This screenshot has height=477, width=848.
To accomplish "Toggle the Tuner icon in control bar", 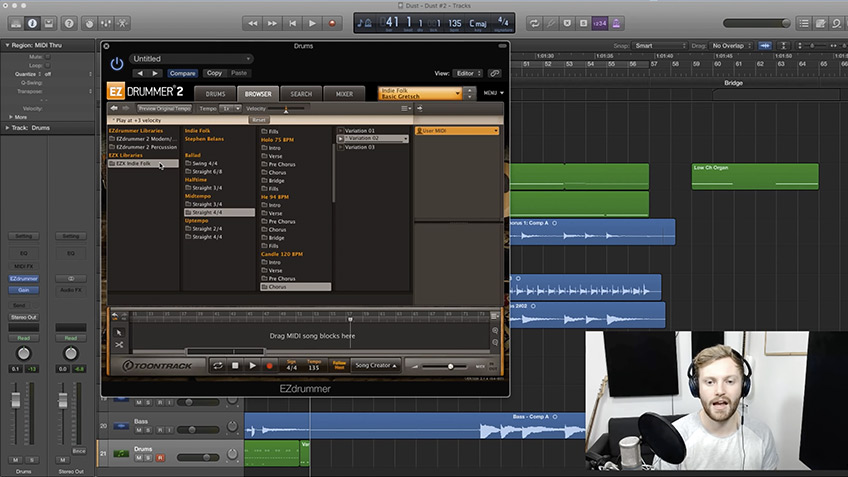I will [551, 23].
